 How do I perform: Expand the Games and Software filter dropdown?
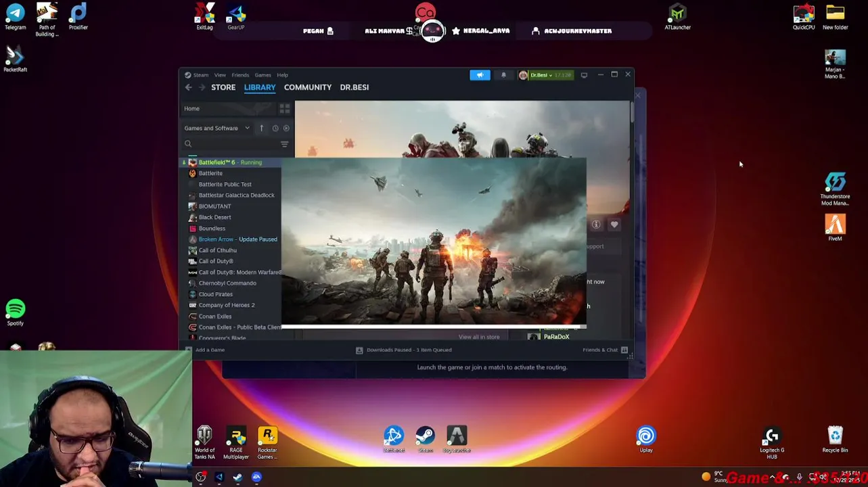216,128
